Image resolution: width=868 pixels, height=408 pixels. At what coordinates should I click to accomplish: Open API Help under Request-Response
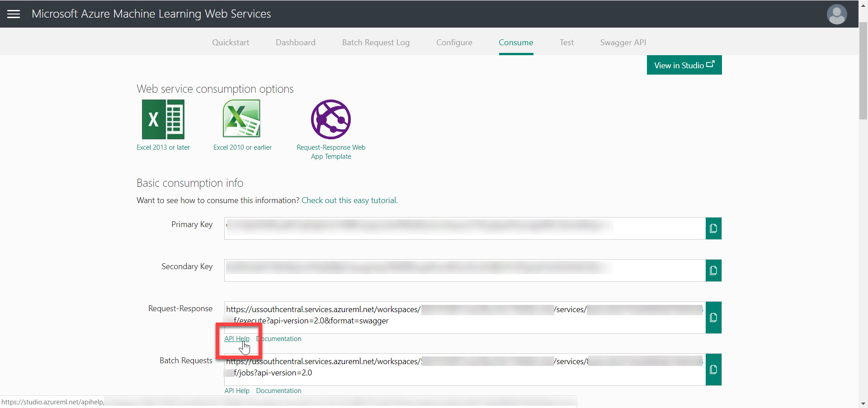pos(237,339)
